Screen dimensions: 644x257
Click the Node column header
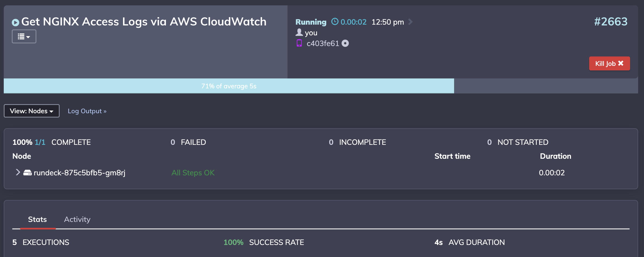pos(22,156)
